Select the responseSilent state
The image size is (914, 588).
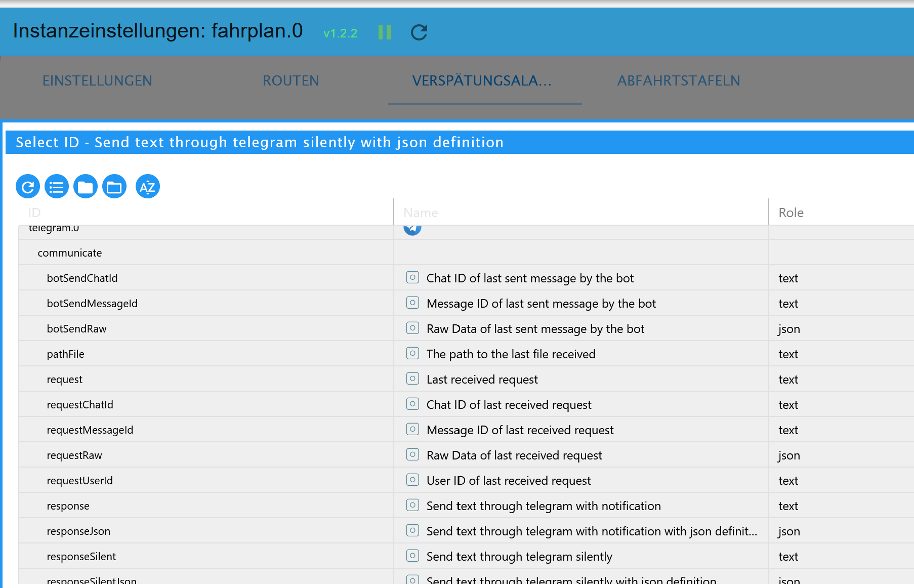point(81,557)
